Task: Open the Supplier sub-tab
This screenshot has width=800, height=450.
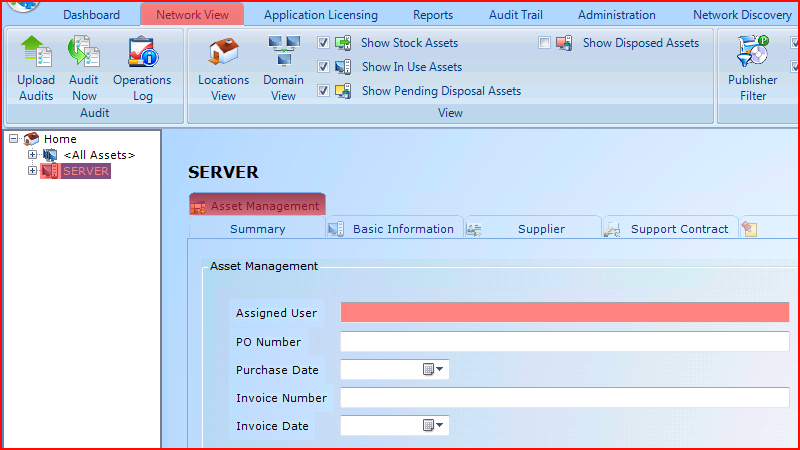Action: point(533,229)
